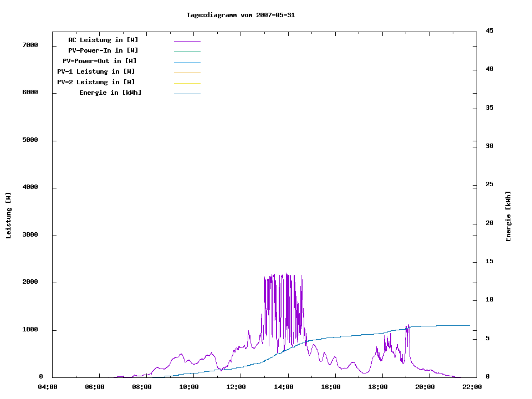Image resolution: width=532 pixels, height=399 pixels.
Task: Select the 14:00 time axis label
Action: [x=285, y=387]
